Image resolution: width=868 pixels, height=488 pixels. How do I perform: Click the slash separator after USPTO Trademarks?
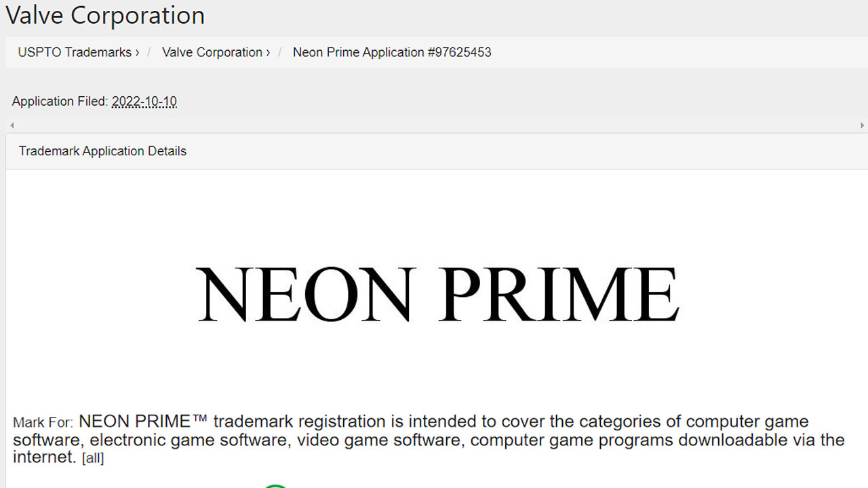tap(149, 52)
